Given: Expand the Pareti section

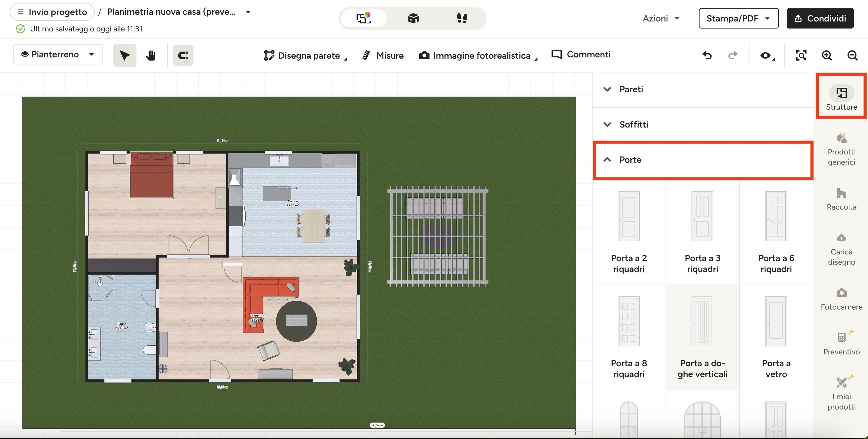Looking at the screenshot, I should coord(703,89).
